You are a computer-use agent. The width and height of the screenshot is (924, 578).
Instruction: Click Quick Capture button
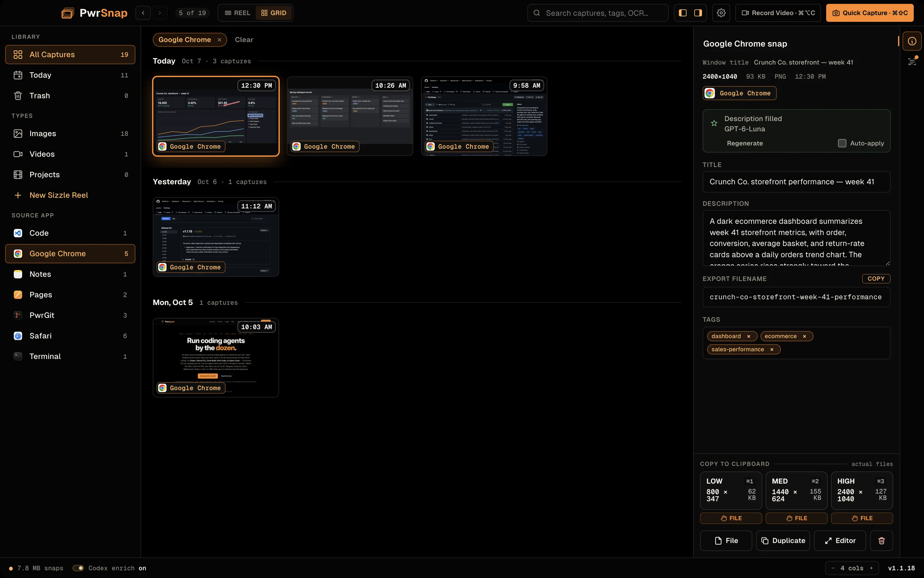pyautogui.click(x=869, y=13)
